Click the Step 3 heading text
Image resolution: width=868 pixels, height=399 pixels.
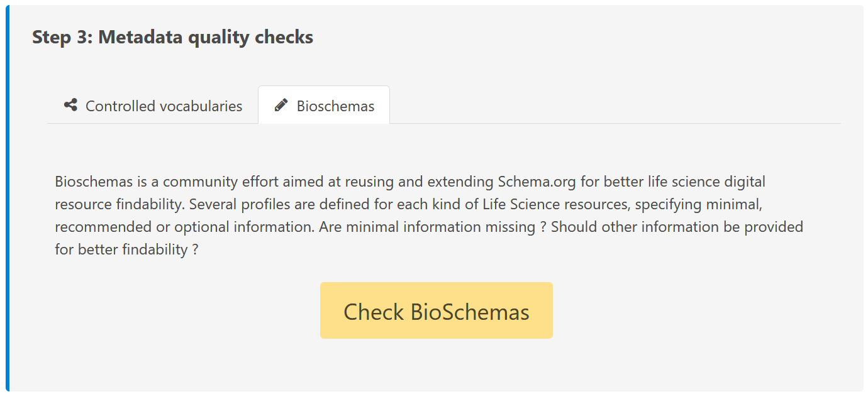click(x=172, y=37)
